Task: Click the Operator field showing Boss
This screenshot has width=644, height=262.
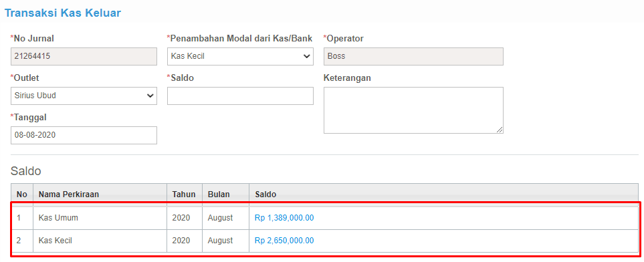Action: (x=413, y=56)
